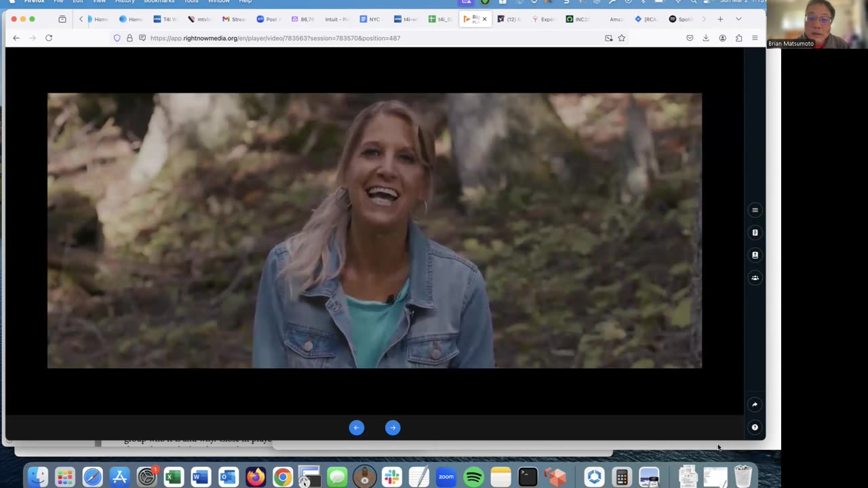
Task: Switch to the 86,78 tab
Action: pos(303,19)
